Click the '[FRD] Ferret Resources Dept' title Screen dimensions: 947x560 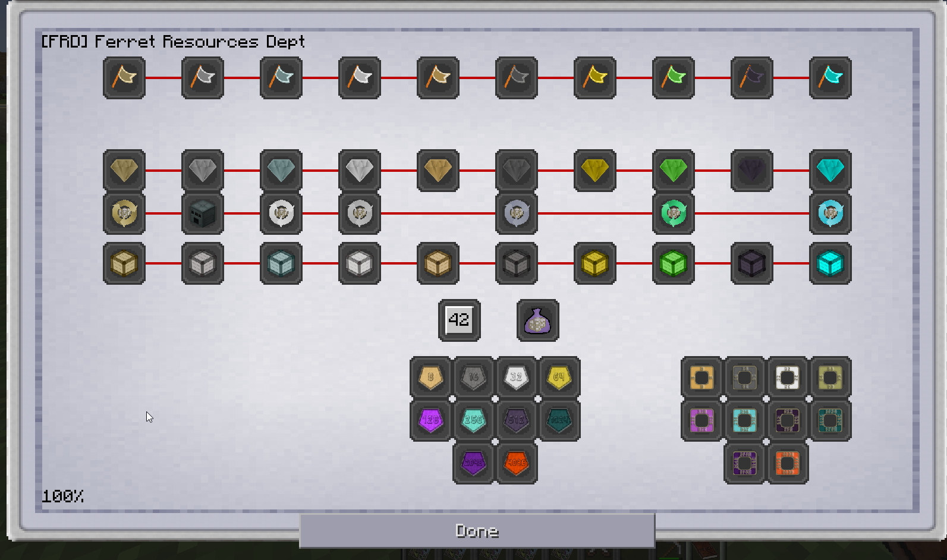tap(173, 42)
